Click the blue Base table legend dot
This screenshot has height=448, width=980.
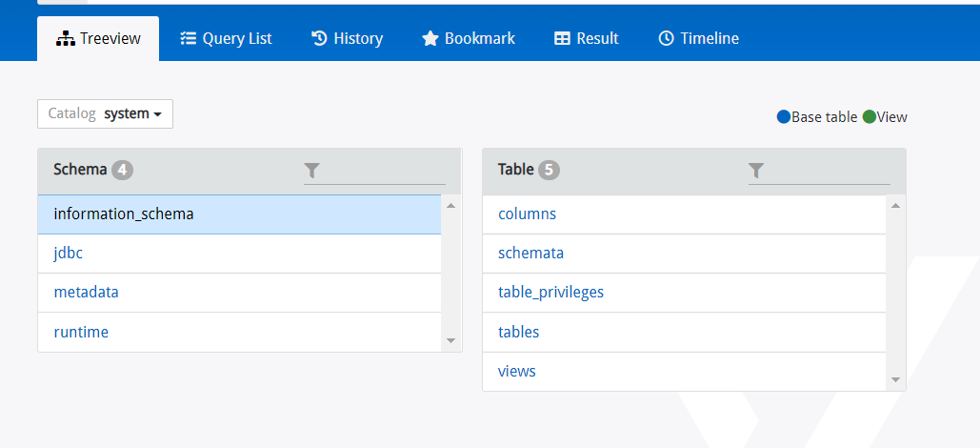tap(784, 117)
